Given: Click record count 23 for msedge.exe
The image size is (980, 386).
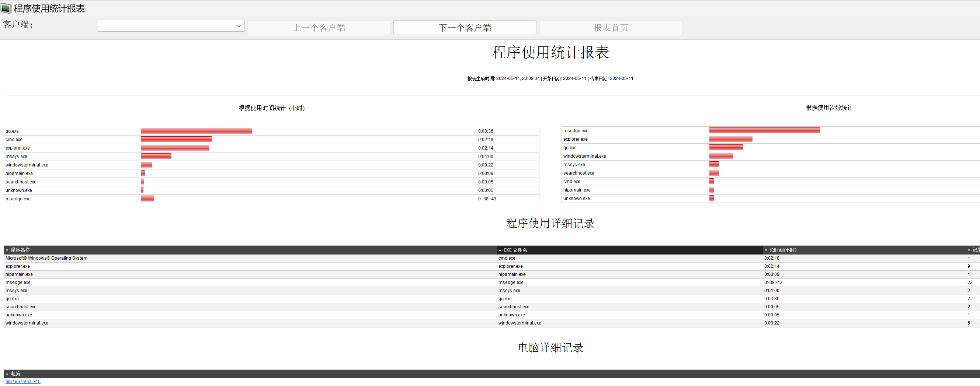Looking at the screenshot, I should [x=970, y=282].
